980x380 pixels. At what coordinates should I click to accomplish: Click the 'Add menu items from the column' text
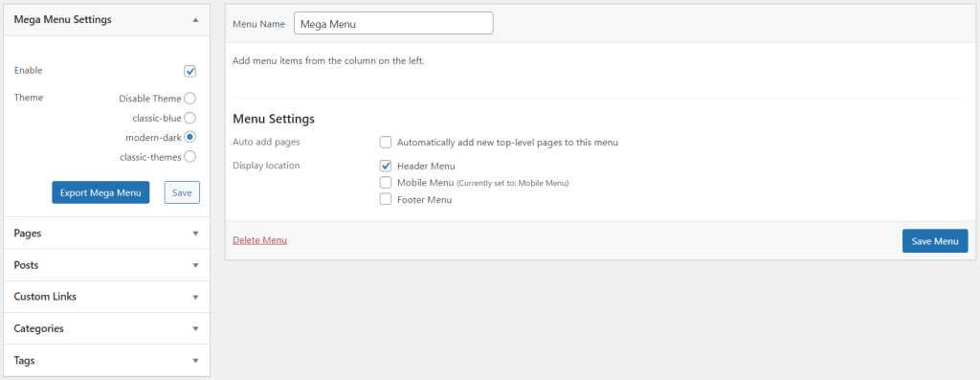point(329,61)
